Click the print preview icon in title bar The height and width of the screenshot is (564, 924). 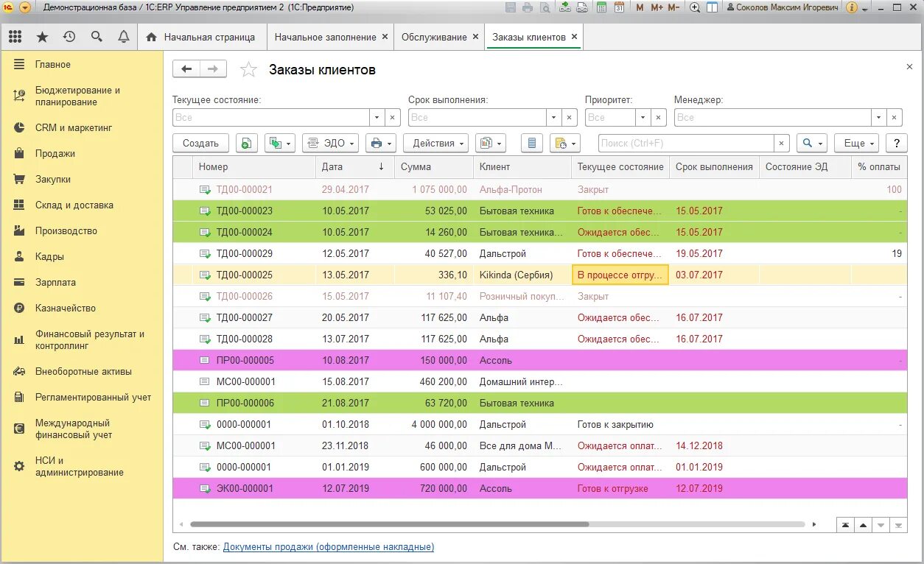[545, 7]
